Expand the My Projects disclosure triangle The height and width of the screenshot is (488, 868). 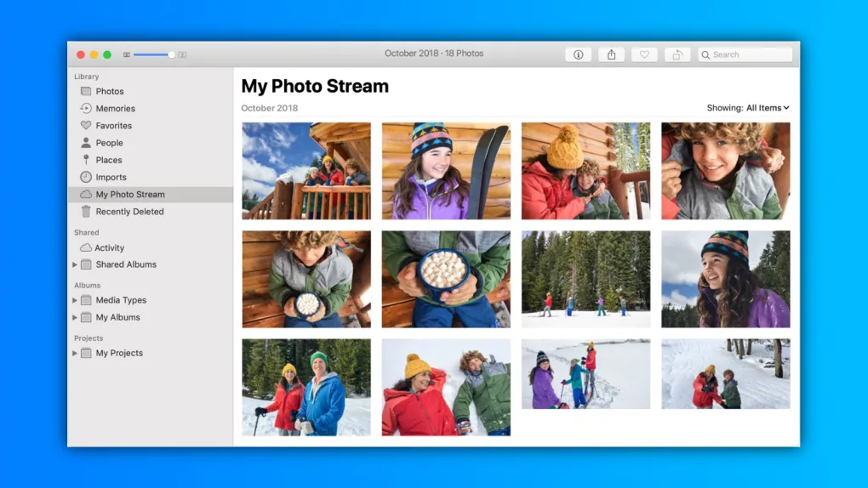tap(75, 354)
